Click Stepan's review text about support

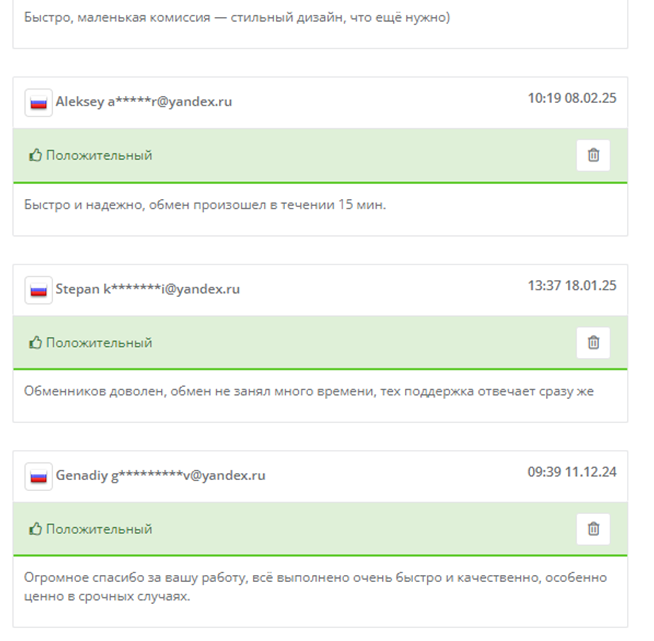point(308,391)
